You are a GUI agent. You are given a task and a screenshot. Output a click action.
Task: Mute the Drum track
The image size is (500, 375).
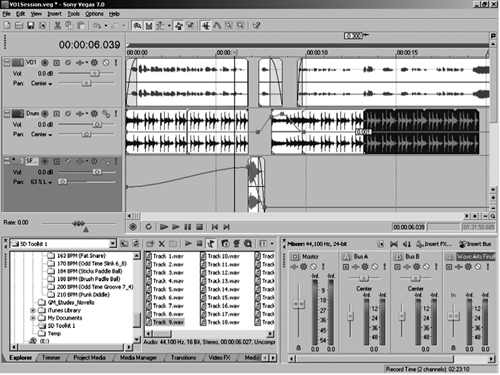tap(106, 114)
